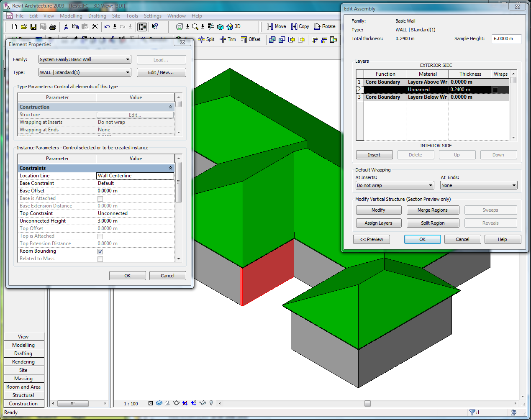Image resolution: width=531 pixels, height=420 pixels.
Task: Open the Modelling menu
Action: coord(71,16)
